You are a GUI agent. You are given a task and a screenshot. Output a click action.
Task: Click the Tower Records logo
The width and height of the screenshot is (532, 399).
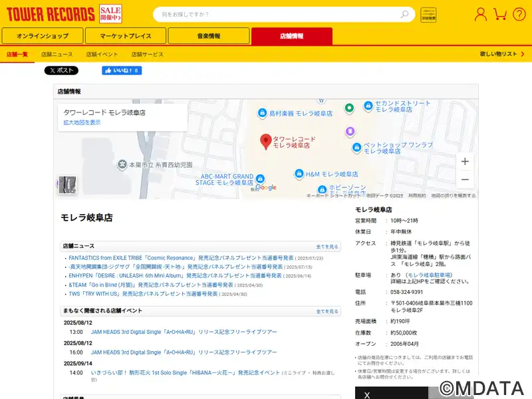(51, 14)
